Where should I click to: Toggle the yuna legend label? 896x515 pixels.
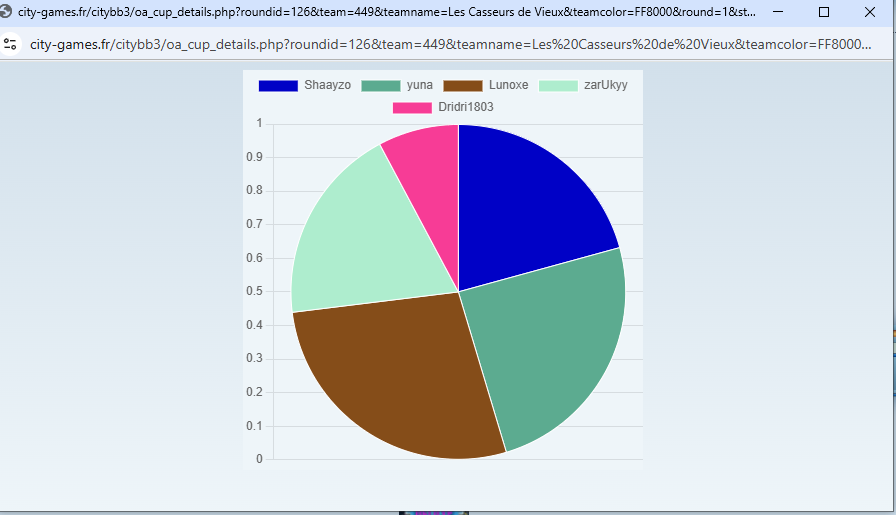click(420, 86)
